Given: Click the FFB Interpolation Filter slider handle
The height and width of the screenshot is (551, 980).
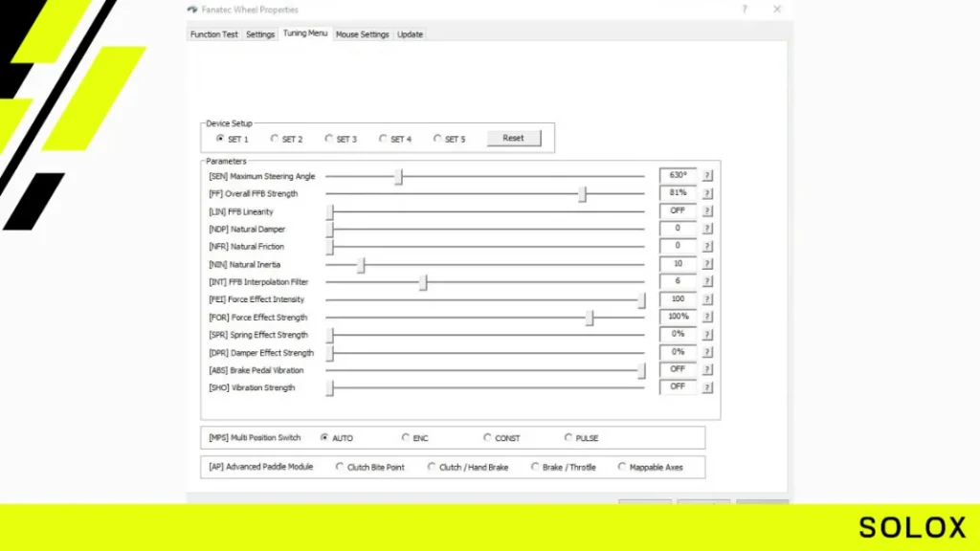Looking at the screenshot, I should click(423, 282).
